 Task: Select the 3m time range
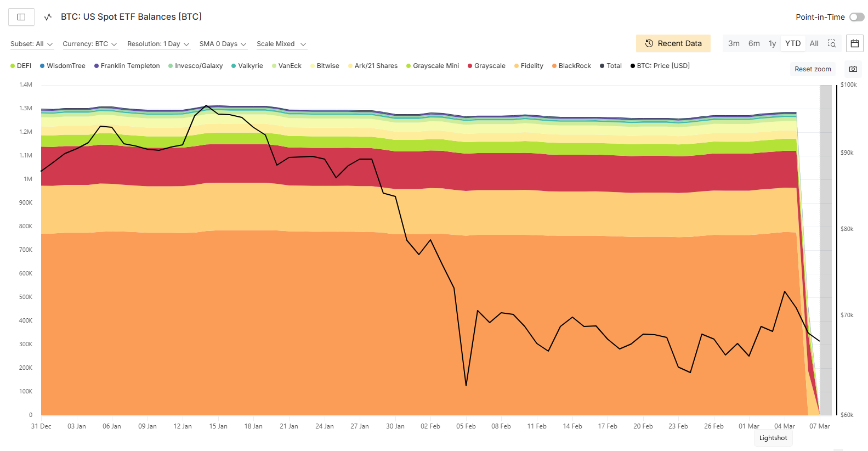tap(734, 43)
